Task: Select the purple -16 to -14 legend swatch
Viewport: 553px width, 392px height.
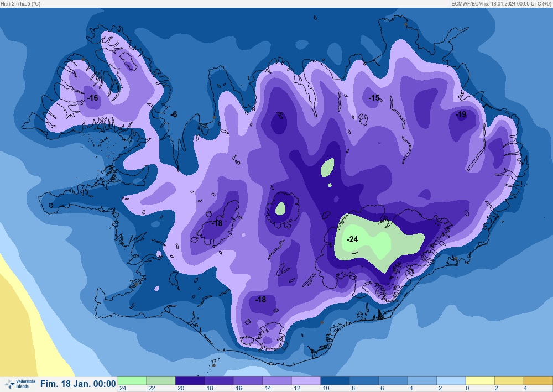Action: pyautogui.click(x=248, y=380)
